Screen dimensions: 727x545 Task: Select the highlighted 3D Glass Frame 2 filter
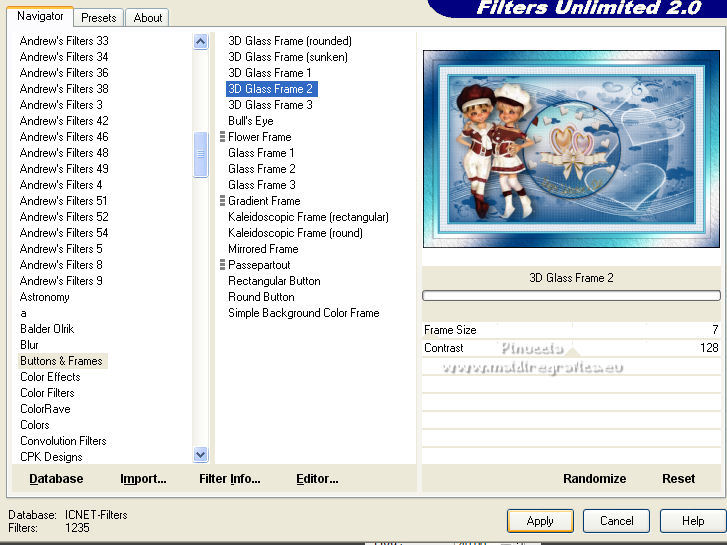271,89
